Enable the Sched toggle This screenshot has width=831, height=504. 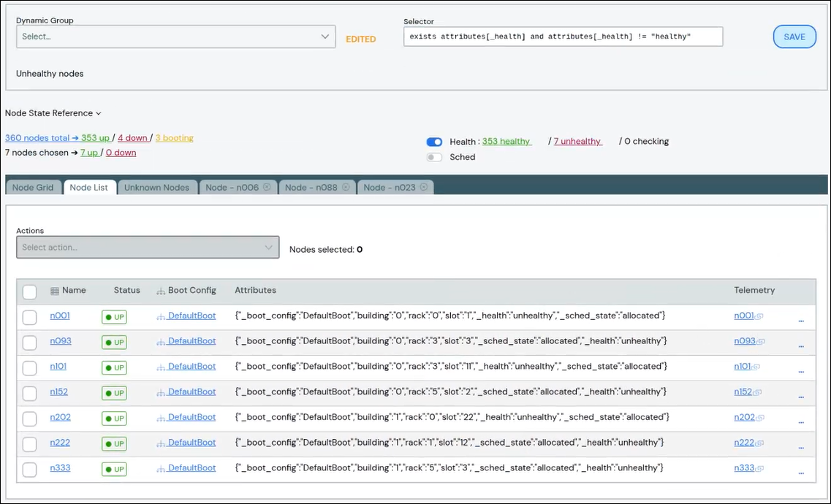tap(434, 157)
